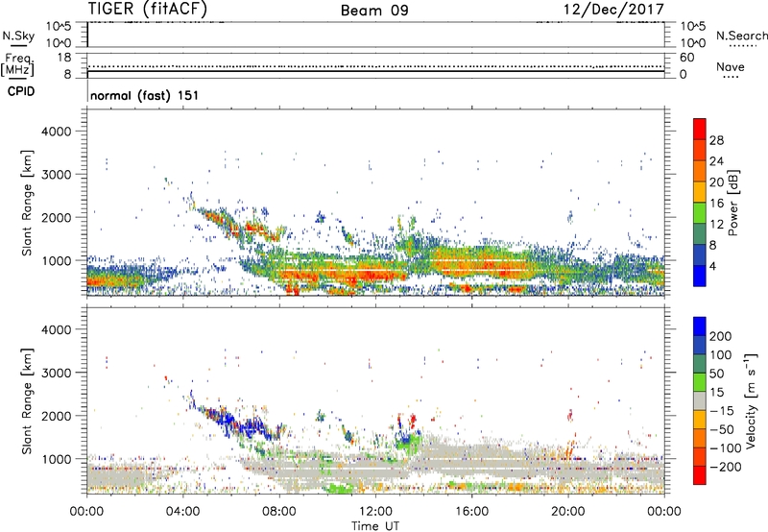Click the "Velocity [m s-1]" color bar title
The height and width of the screenshot is (532, 768).
pos(751,400)
